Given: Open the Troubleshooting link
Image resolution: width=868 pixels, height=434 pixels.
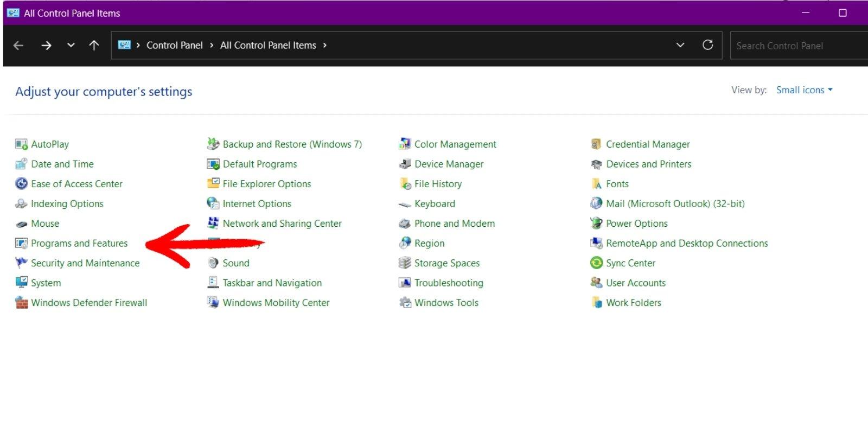Looking at the screenshot, I should [x=449, y=283].
